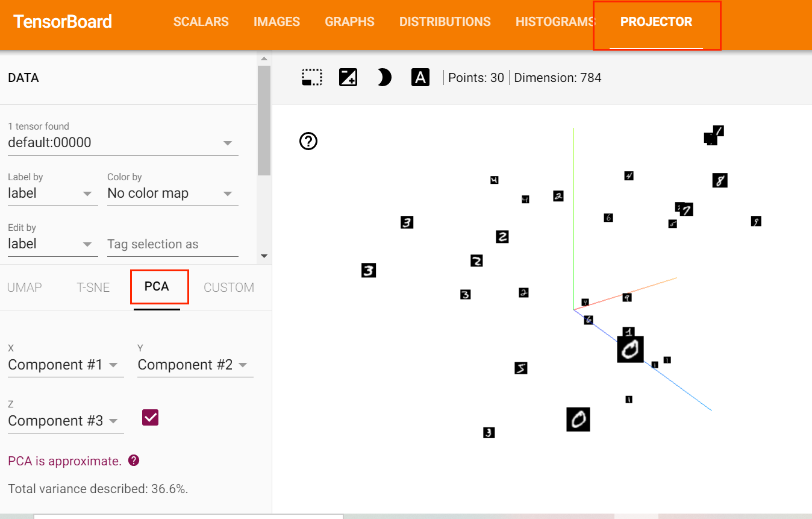
Task: Open the tensor selector default:00000
Action: pyautogui.click(x=123, y=143)
